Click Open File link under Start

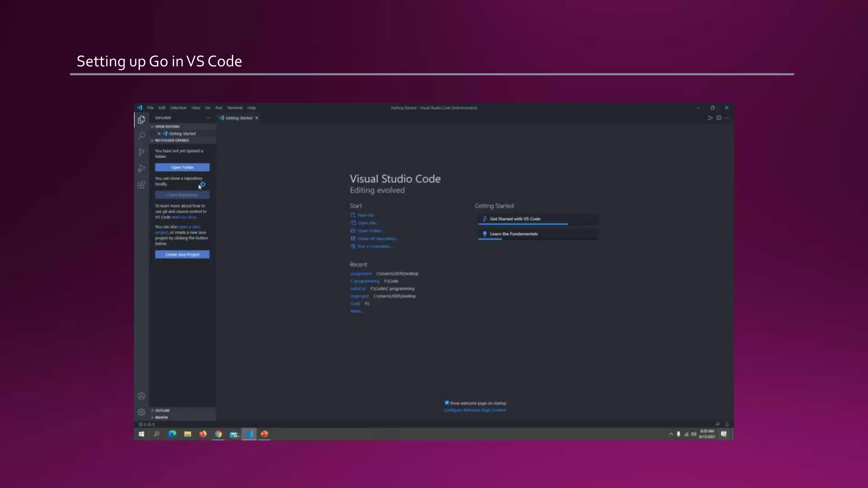364,223
